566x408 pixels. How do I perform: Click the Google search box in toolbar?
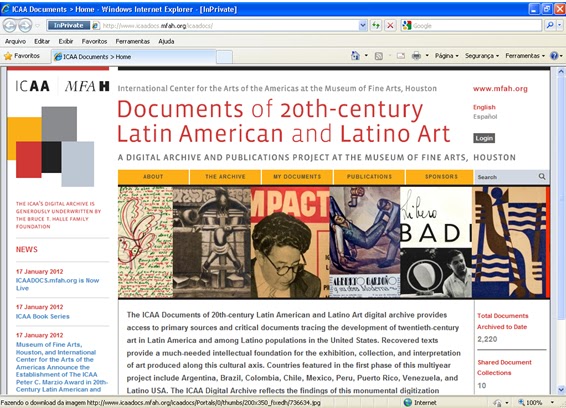476,26
